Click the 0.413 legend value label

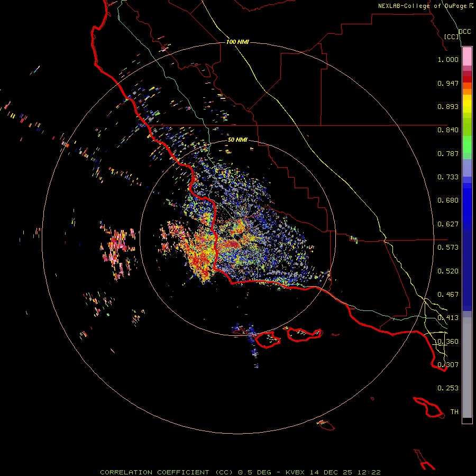pyautogui.click(x=448, y=317)
